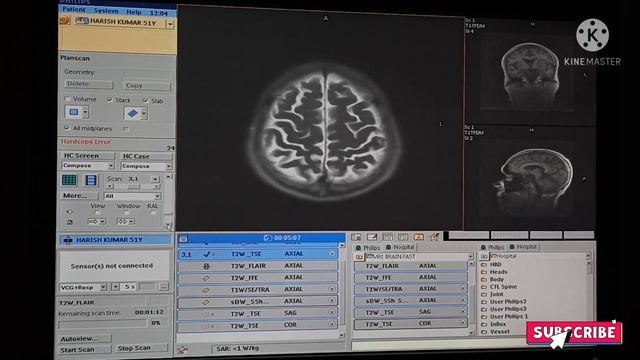Open the Hospital folder path dropdown
This screenshot has width=640, height=360.
click(588, 256)
